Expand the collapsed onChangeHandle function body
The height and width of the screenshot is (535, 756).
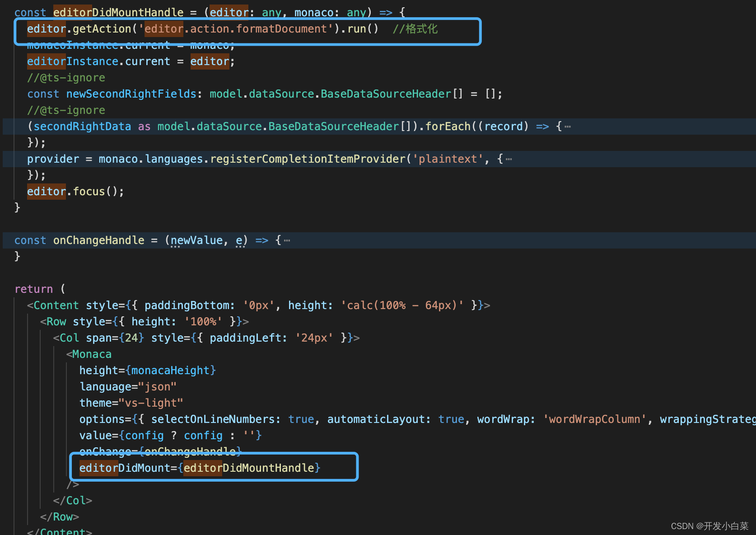[286, 240]
